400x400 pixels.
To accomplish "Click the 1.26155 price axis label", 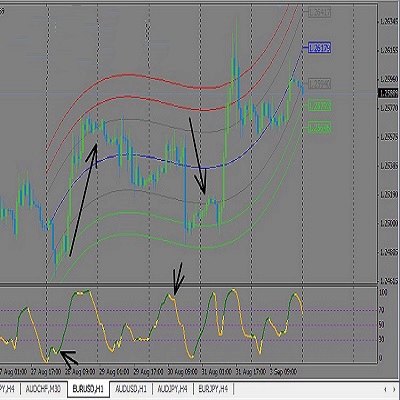I will (x=389, y=51).
